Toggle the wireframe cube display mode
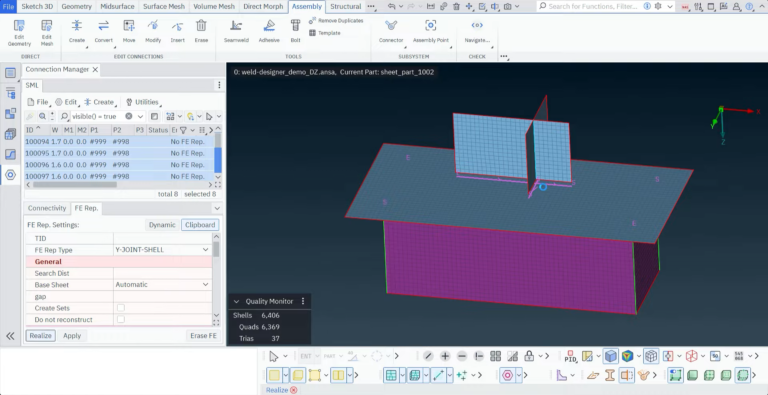Image resolution: width=768 pixels, height=395 pixels. pyautogui.click(x=650, y=356)
